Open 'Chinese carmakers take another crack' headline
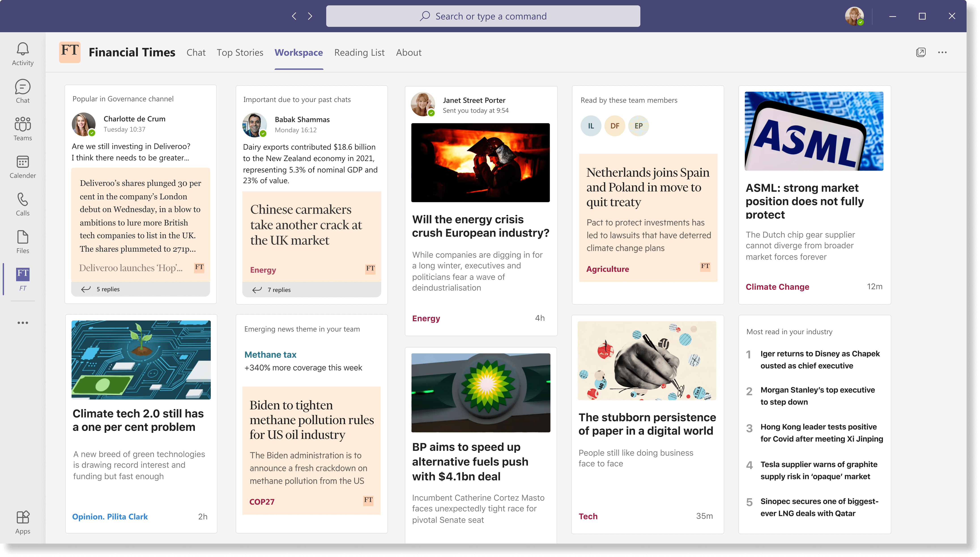Screen dimensions: 980x557 306,225
